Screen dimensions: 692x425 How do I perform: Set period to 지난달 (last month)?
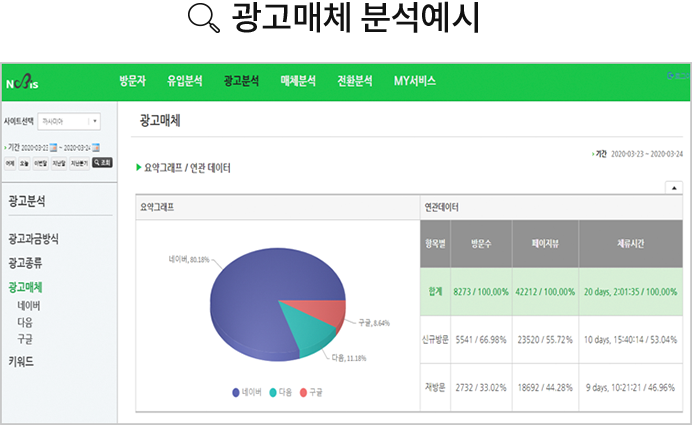pos(59,163)
